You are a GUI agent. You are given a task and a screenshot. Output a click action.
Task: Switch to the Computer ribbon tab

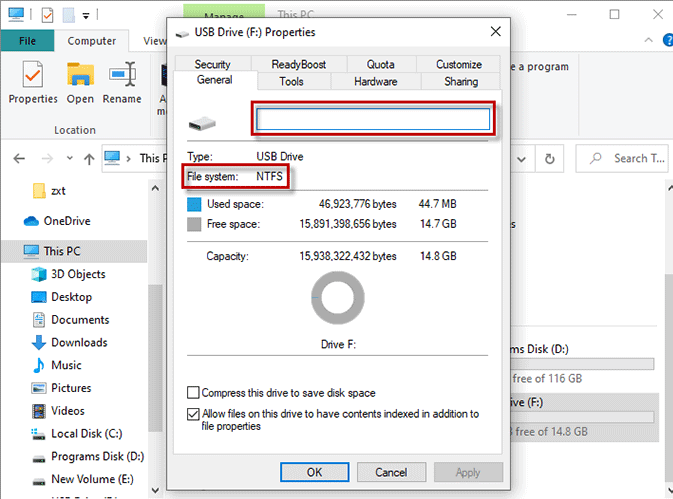click(91, 41)
